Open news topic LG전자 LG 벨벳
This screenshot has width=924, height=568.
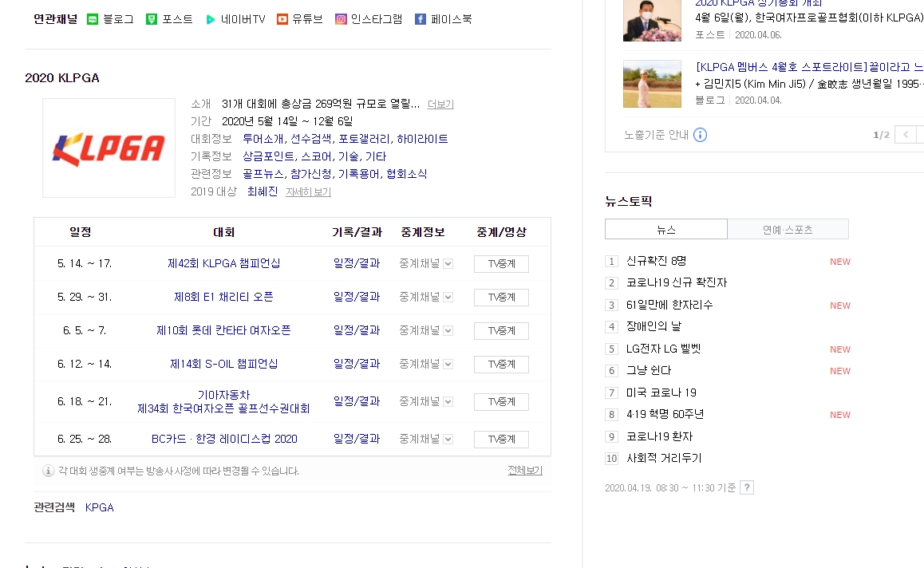point(664,349)
